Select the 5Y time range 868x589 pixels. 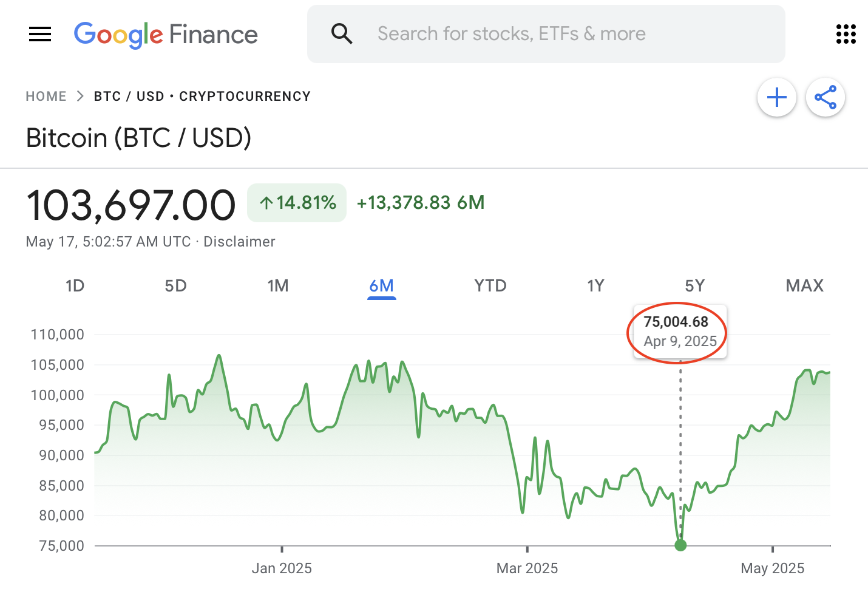click(x=694, y=286)
